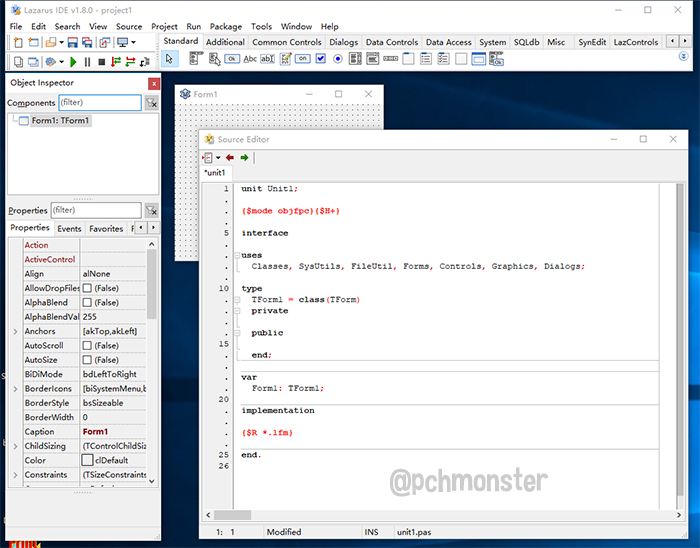Clear the Properties filter icon
The width and height of the screenshot is (700, 548).
point(152,210)
